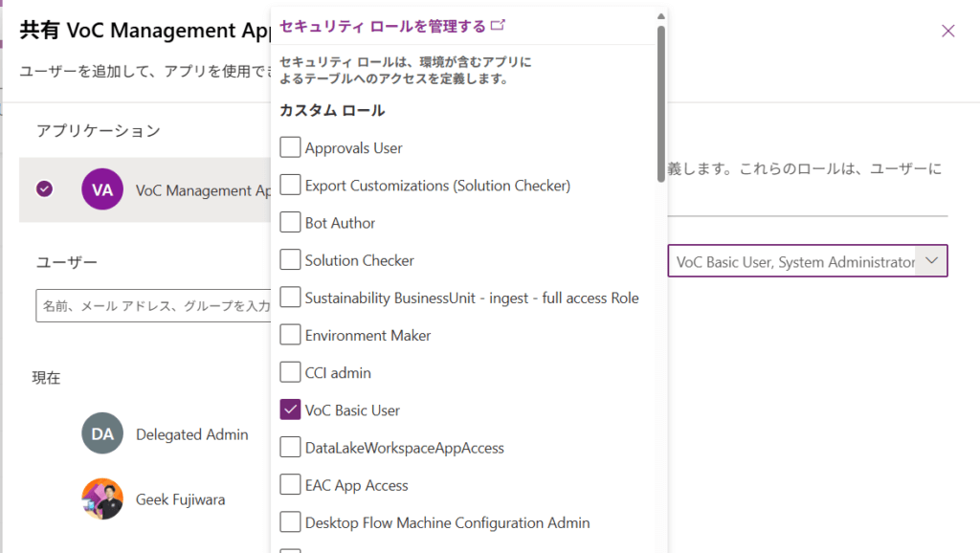Image resolution: width=980 pixels, height=553 pixels.
Task: Click Geek Fujiwara's profile photo
Action: click(102, 498)
